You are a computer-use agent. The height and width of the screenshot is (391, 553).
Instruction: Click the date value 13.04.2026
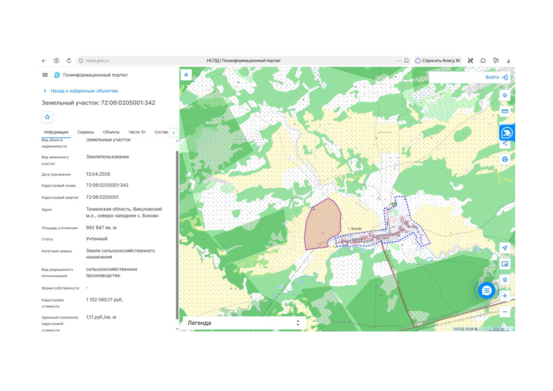98,174
